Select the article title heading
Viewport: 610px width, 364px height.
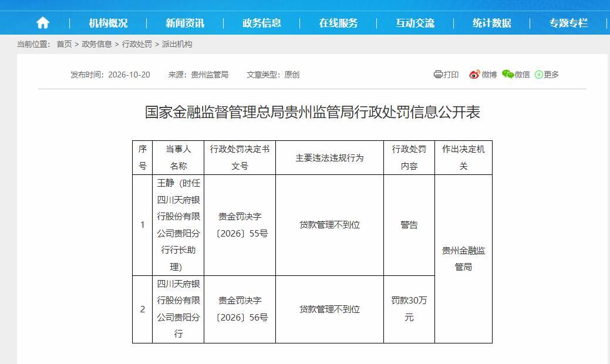312,112
